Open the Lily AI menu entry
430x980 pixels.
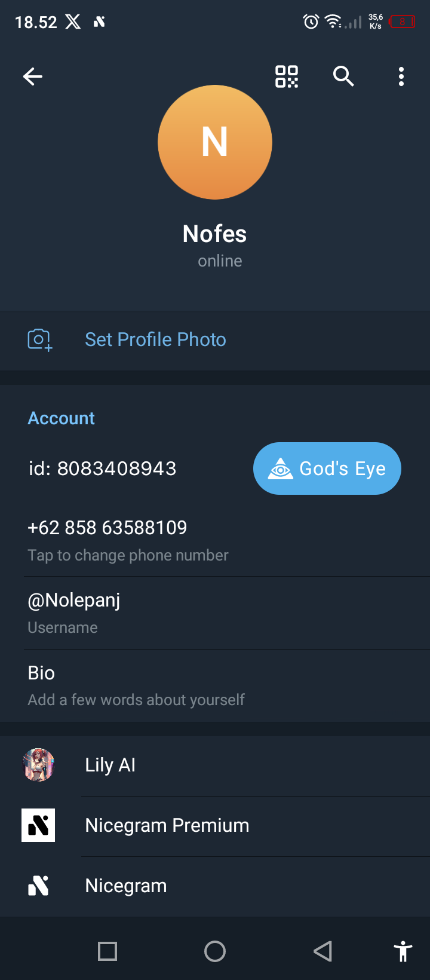[x=110, y=765]
